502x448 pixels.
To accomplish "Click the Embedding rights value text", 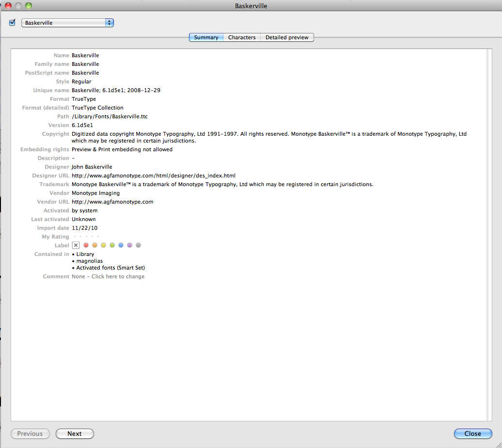I will coord(122,150).
